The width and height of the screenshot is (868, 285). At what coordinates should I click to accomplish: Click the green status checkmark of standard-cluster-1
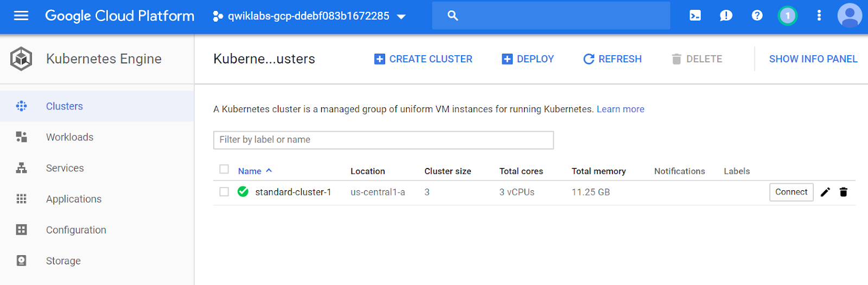tap(243, 191)
